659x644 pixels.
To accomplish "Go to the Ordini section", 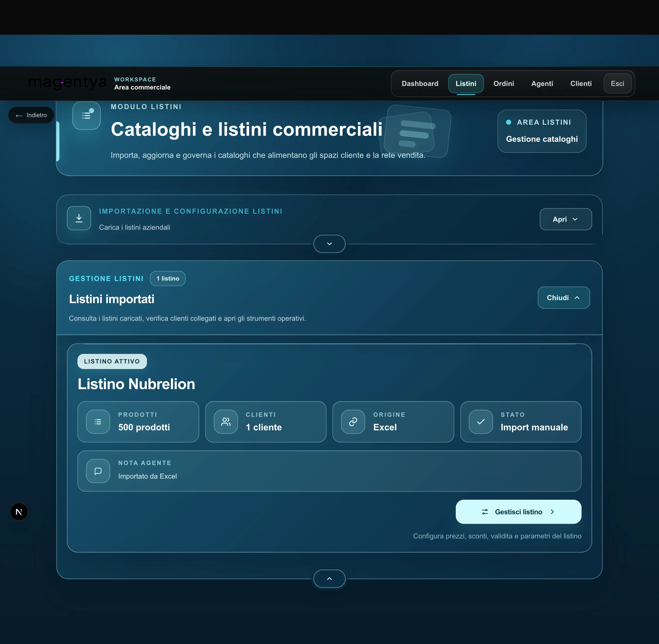I will tap(504, 83).
